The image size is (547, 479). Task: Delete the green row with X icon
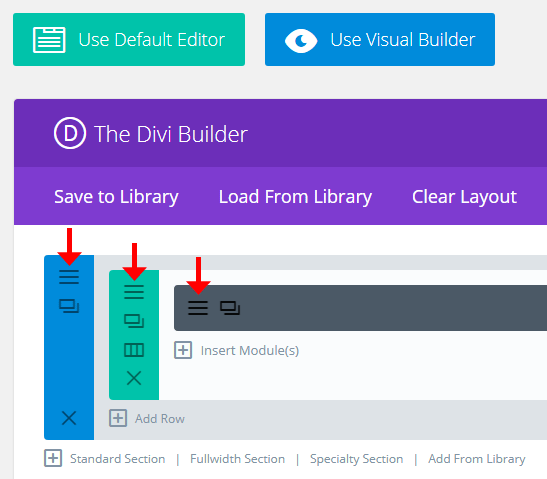[134, 378]
